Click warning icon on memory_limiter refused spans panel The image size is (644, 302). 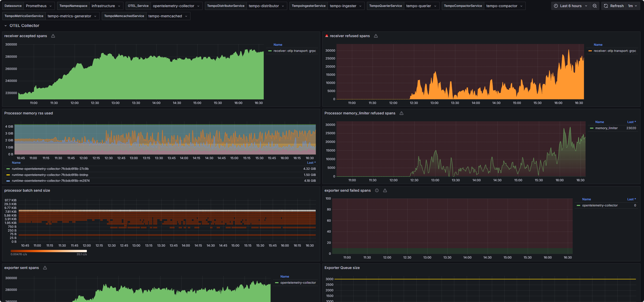click(401, 113)
